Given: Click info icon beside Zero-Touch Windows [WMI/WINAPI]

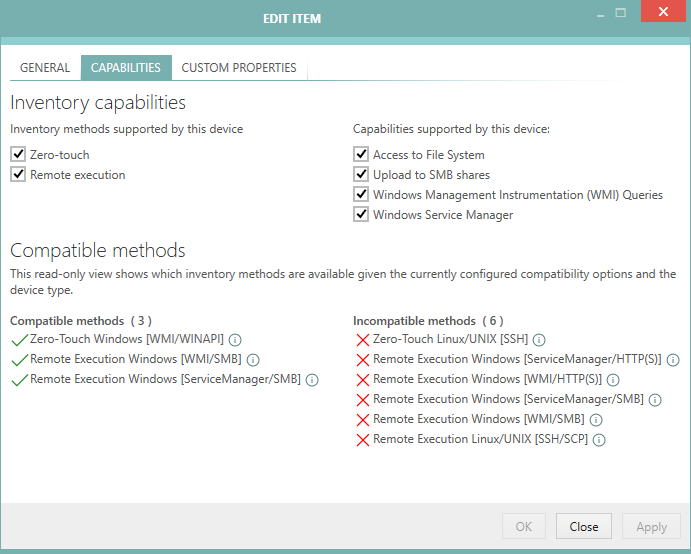Looking at the screenshot, I should click(234, 340).
